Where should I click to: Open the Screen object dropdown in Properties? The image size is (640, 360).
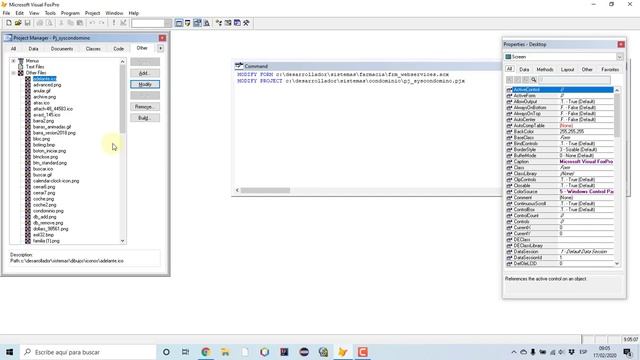[x=620, y=57]
